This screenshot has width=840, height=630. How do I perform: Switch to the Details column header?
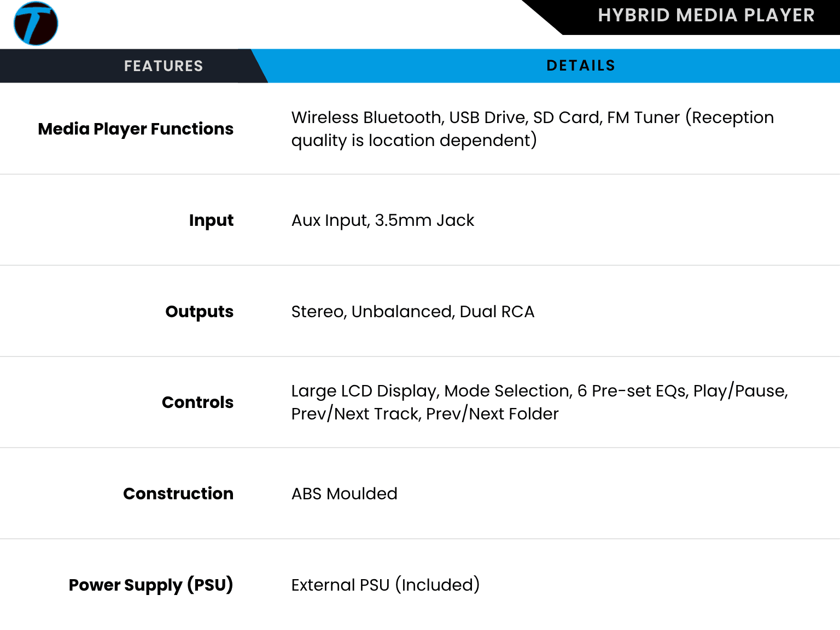coord(581,66)
